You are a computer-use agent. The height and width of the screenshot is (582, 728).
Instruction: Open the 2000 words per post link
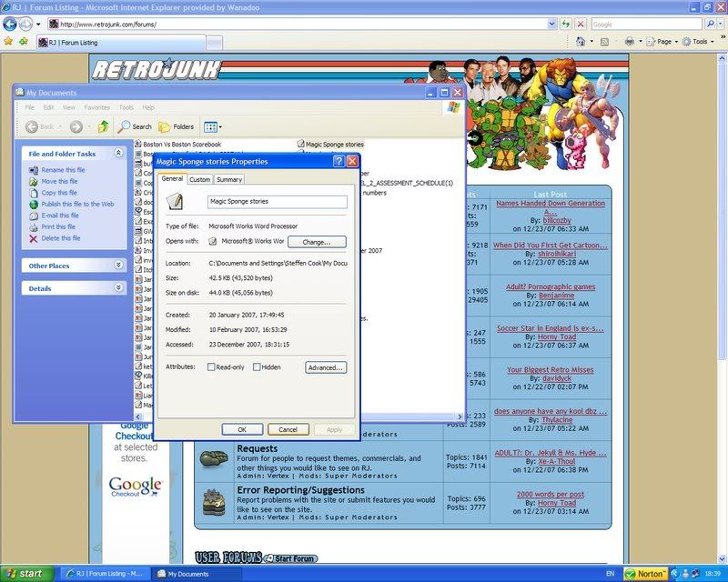click(x=551, y=495)
